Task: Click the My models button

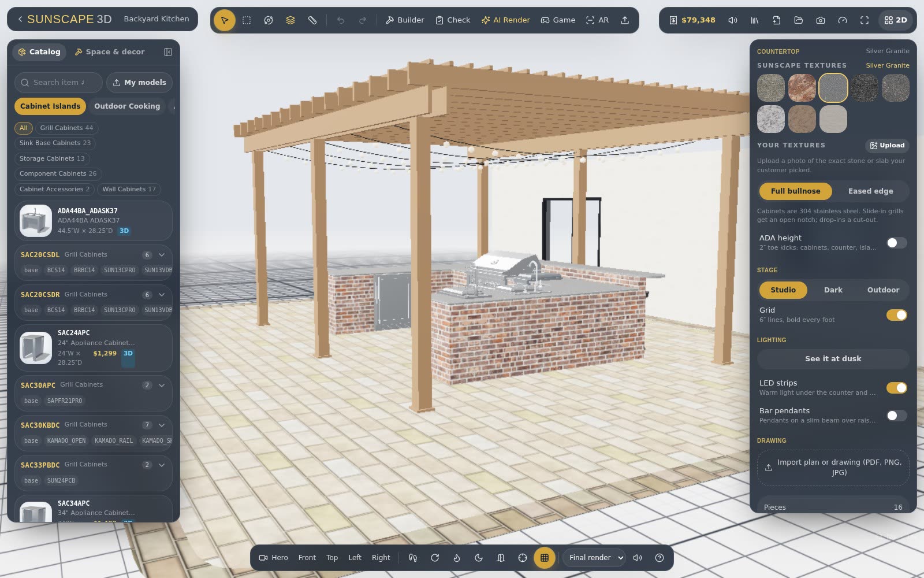Action: (x=140, y=83)
